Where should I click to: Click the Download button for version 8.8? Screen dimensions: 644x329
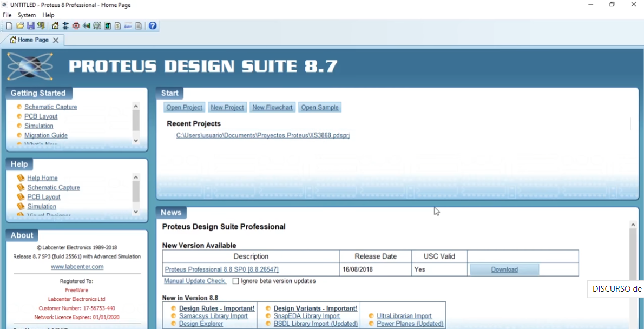pyautogui.click(x=504, y=269)
